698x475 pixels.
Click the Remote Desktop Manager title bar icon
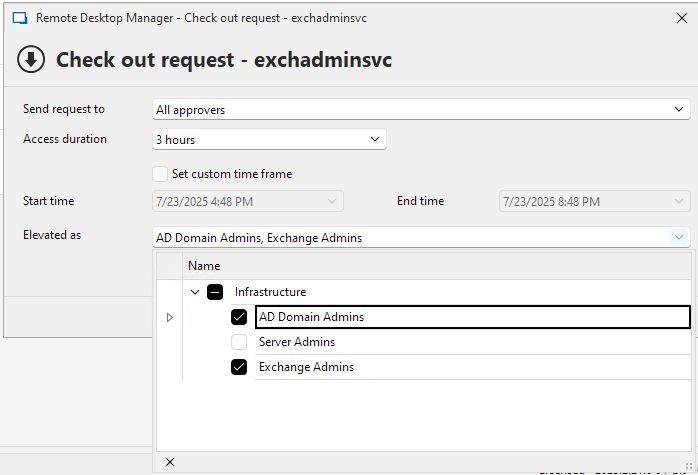pyautogui.click(x=18, y=18)
